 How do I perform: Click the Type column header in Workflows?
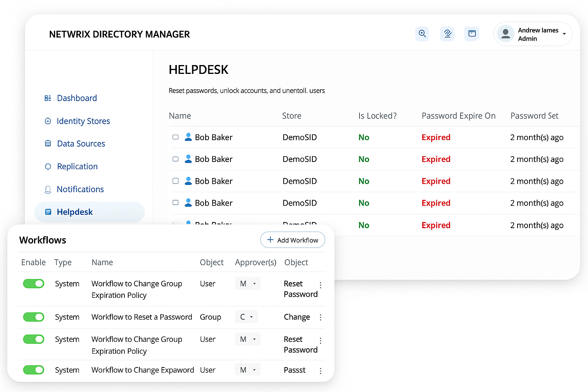pos(63,263)
